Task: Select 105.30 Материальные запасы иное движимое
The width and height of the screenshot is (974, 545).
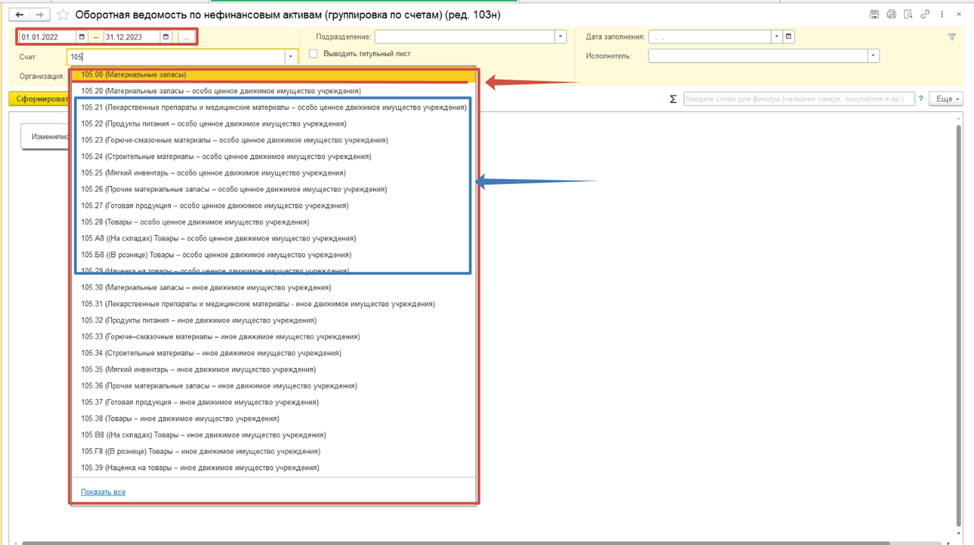Action: click(x=273, y=288)
